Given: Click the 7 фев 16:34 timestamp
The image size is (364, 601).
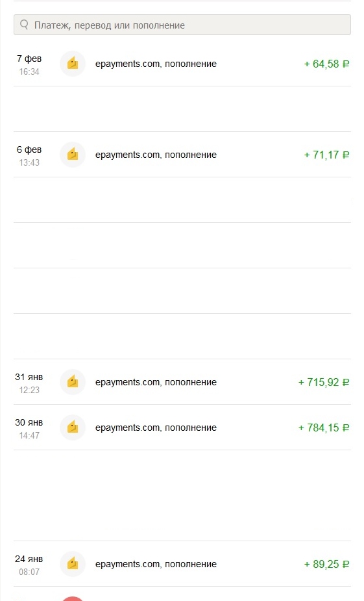Looking at the screenshot, I should click(29, 65).
